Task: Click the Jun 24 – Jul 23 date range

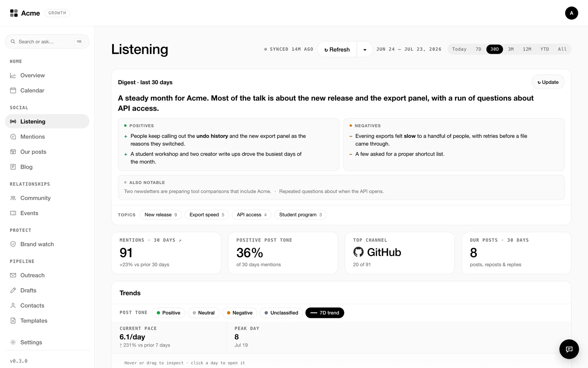Action: click(x=409, y=49)
